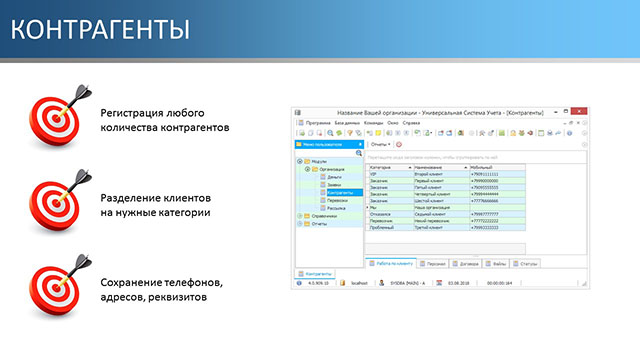The image size is (640, 360).
Task: Click the magnifier search icon in the toolbar
Action: point(330,133)
